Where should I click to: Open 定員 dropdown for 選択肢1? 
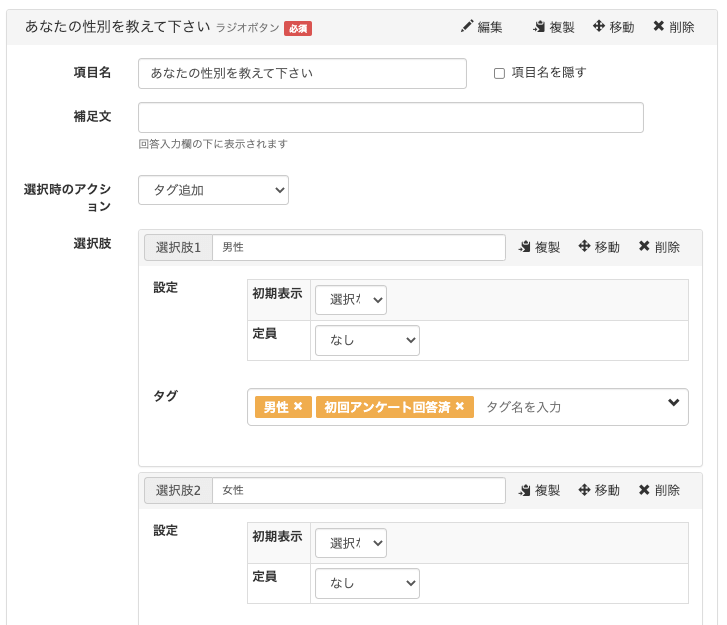coord(367,340)
